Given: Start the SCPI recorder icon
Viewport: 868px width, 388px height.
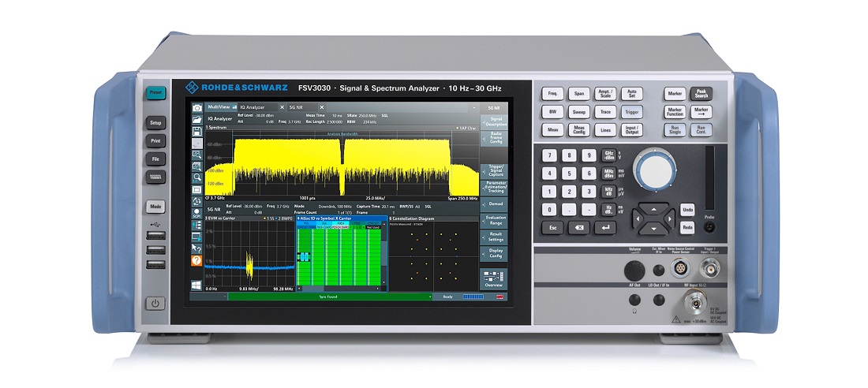Looking at the screenshot, I should [x=197, y=213].
